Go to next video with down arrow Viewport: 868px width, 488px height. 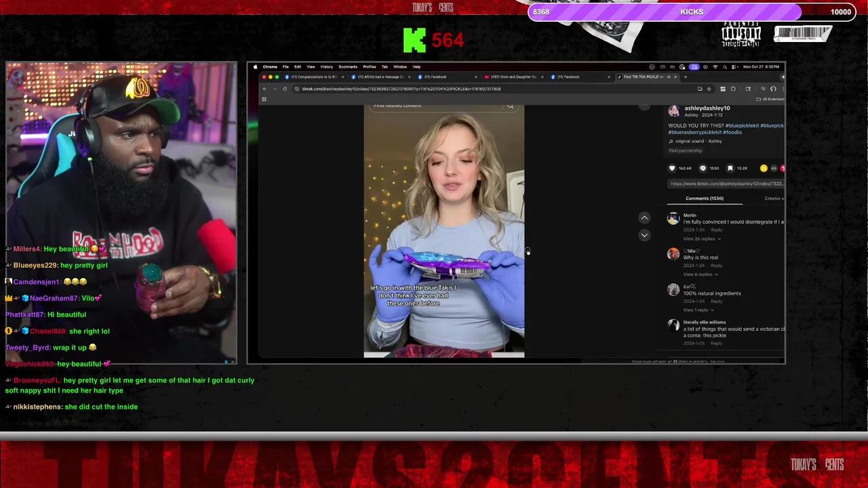pos(644,235)
